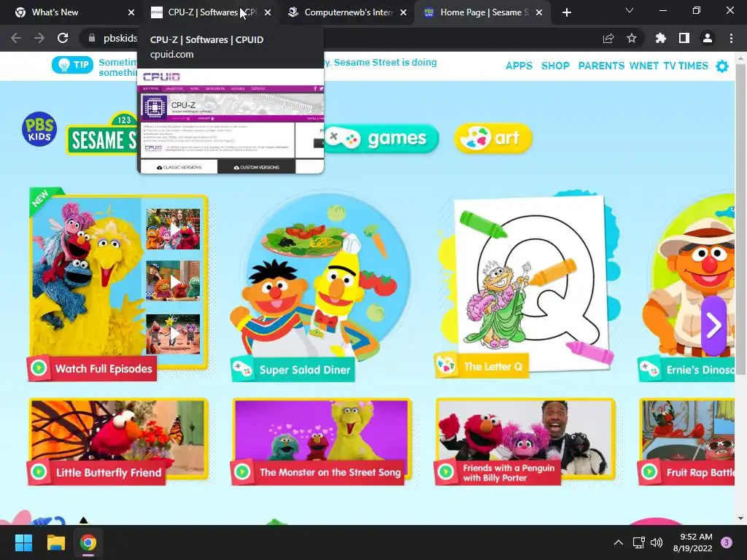747x560 pixels.
Task: Click the scrollbar down arrow
Action: 740,518
